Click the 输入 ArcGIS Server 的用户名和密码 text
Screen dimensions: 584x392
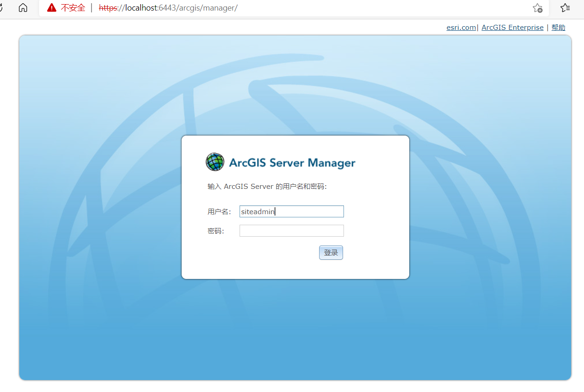[x=267, y=187]
